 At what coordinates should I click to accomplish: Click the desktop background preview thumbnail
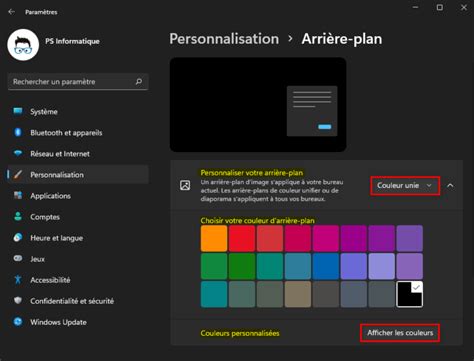click(x=258, y=104)
